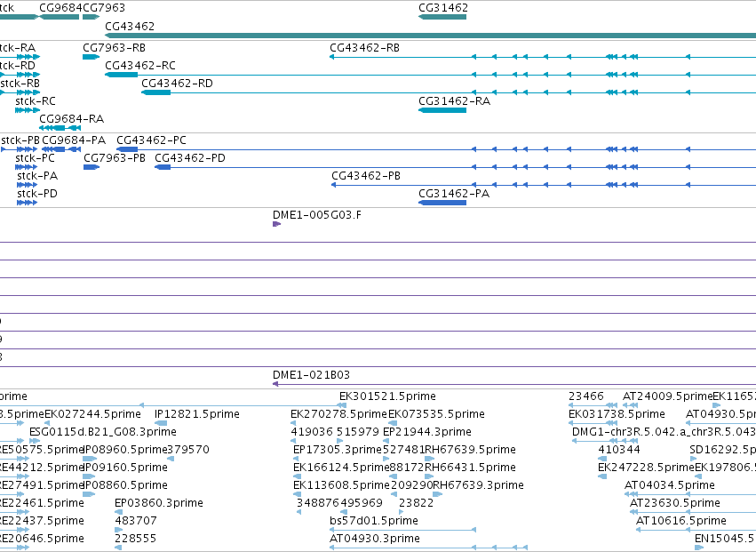Open the EP21944.3prime EST label
756x552 pixels.
(427, 432)
